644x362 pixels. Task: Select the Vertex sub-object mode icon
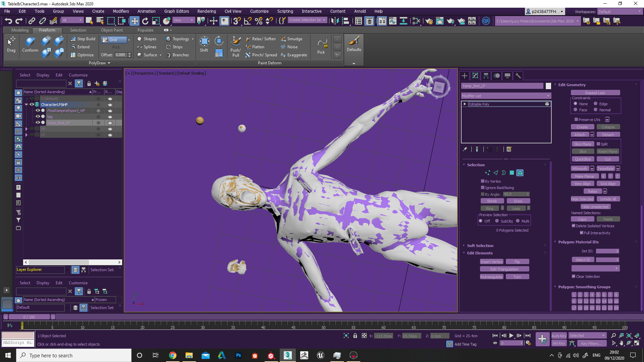tap(487, 173)
